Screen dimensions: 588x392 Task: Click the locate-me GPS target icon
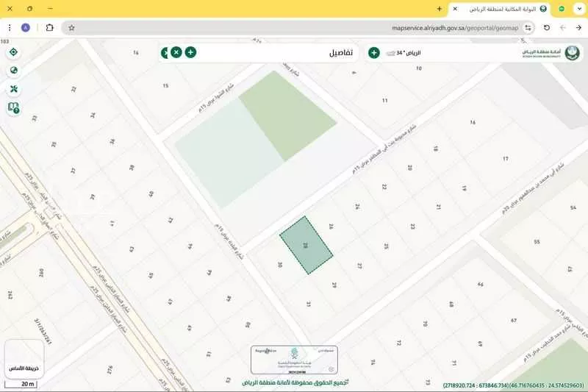pos(14,52)
